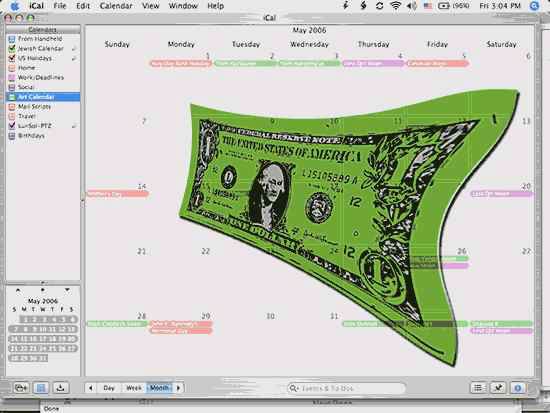This screenshot has width=550, height=413.
Task: Click the Events & To Dos search field
Action: pos(346,388)
